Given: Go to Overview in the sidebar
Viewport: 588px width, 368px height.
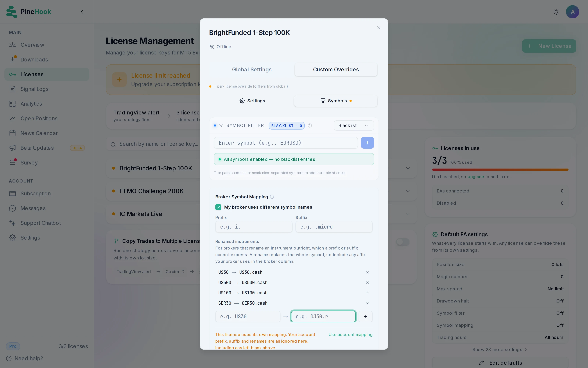Looking at the screenshot, I should pyautogui.click(x=47, y=45).
